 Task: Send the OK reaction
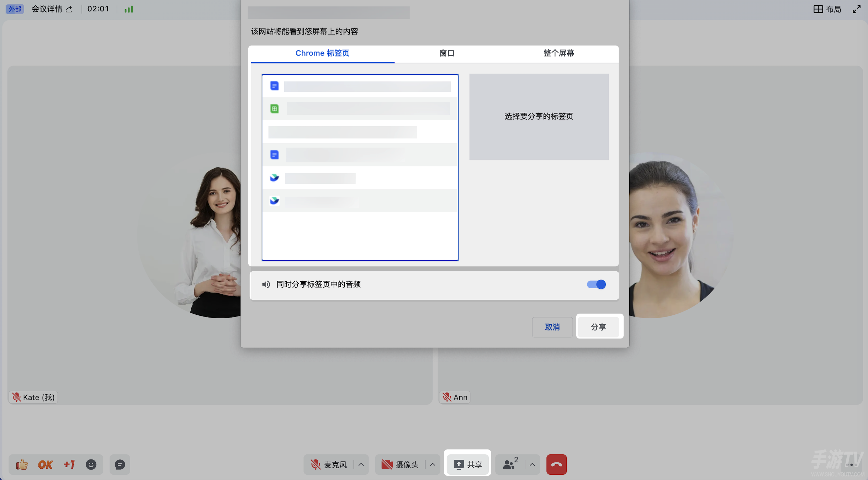[x=45, y=465]
